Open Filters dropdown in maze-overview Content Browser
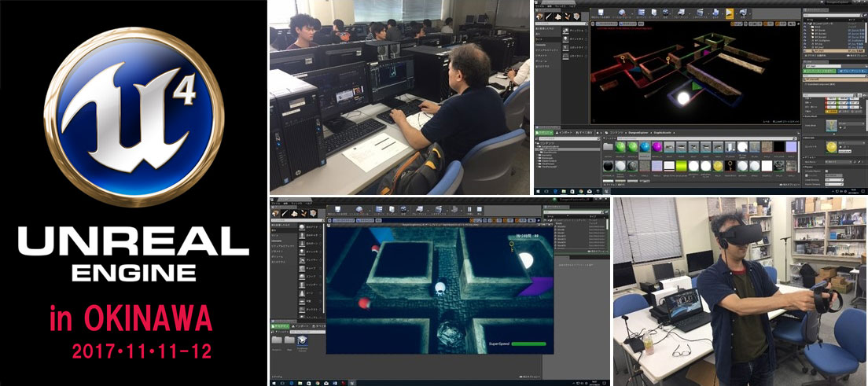The width and height of the screenshot is (868, 386). pyautogui.click(x=609, y=138)
